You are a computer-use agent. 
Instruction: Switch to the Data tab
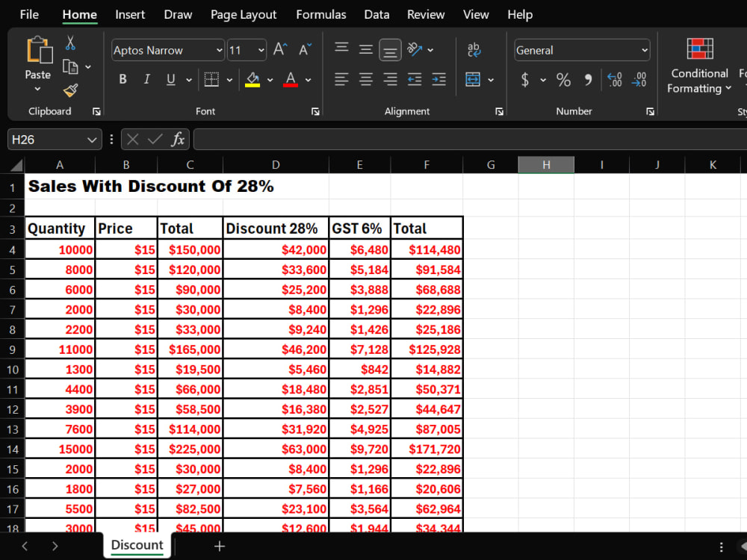[376, 15]
